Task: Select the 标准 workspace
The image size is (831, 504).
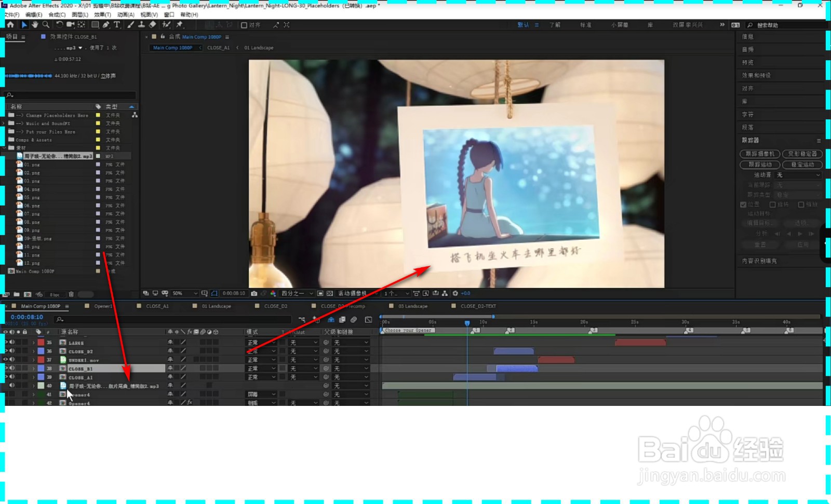Action: pyautogui.click(x=586, y=25)
